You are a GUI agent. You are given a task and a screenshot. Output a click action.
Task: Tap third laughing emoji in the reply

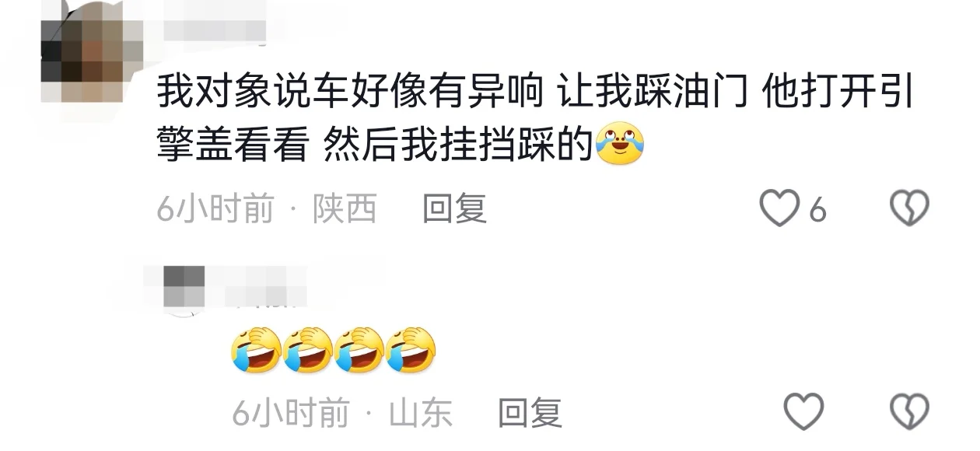359,349
